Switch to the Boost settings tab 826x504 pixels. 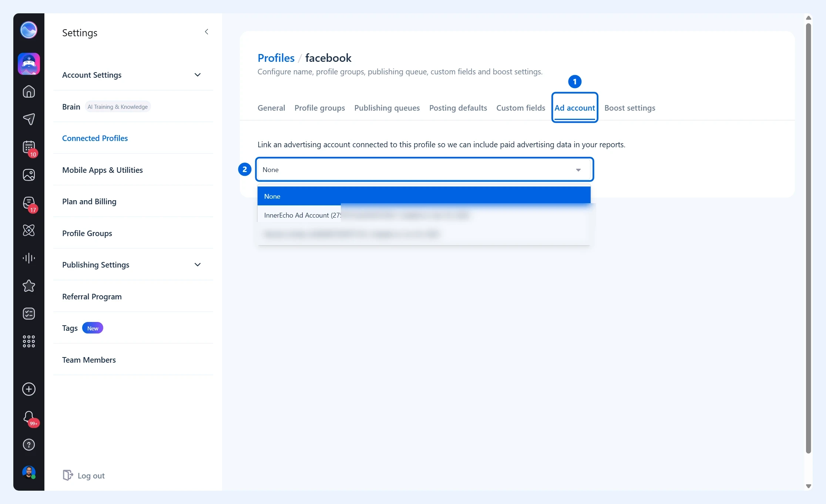[630, 108]
